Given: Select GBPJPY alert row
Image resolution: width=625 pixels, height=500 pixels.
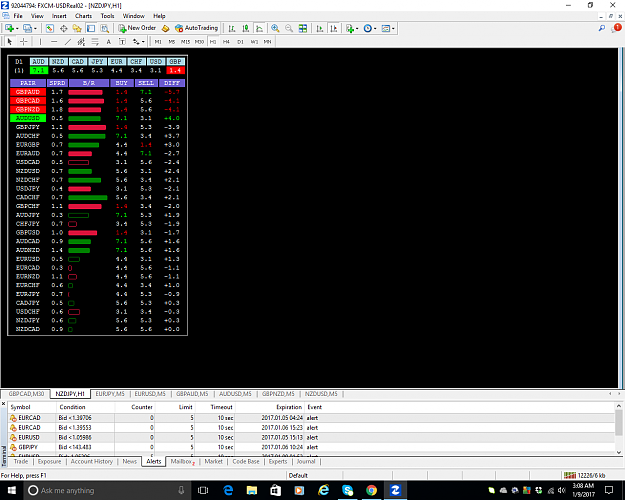Looking at the screenshot, I should [311, 447].
